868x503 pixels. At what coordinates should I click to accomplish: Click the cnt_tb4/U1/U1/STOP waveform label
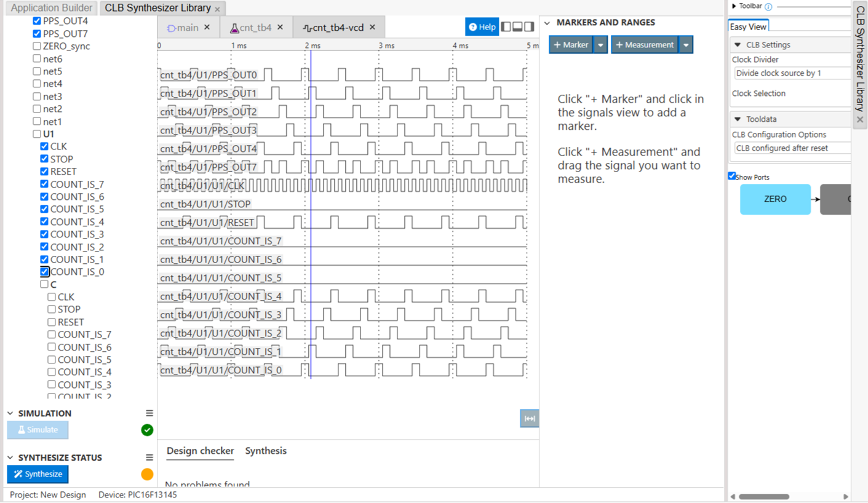point(205,204)
